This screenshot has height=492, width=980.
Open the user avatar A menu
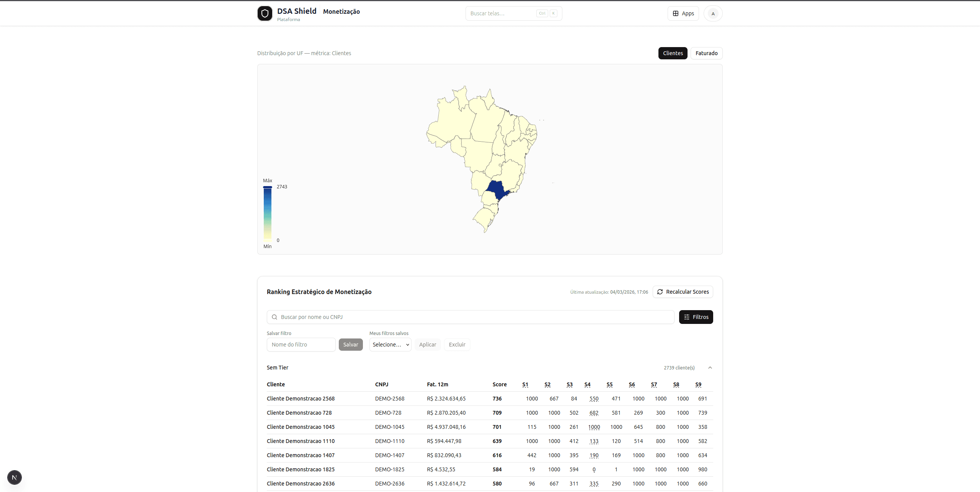tap(713, 13)
